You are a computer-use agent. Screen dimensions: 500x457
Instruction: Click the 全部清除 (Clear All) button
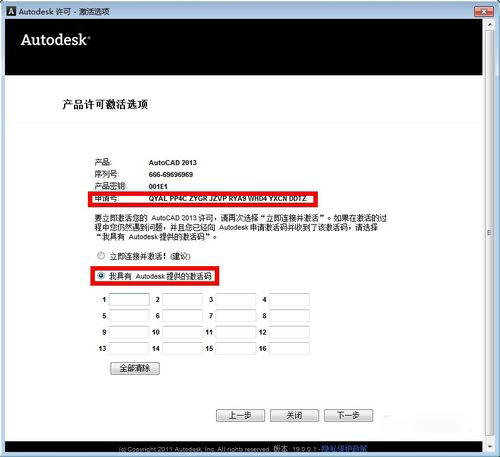[x=135, y=368]
